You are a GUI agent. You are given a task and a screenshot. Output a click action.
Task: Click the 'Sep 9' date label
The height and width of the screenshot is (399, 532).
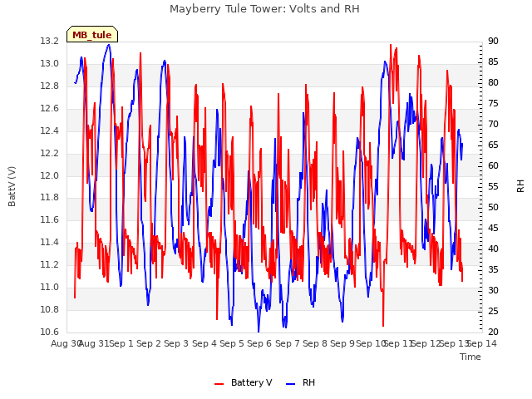342,343
